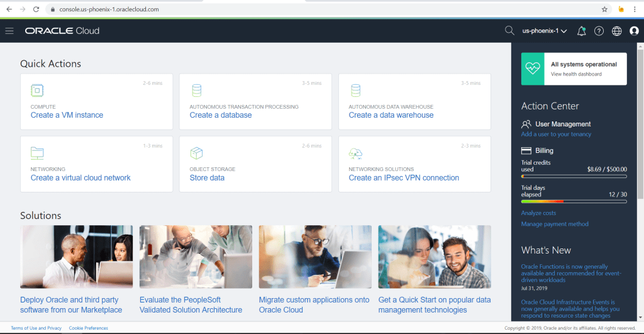Click the Analyze costs link

[x=538, y=213]
